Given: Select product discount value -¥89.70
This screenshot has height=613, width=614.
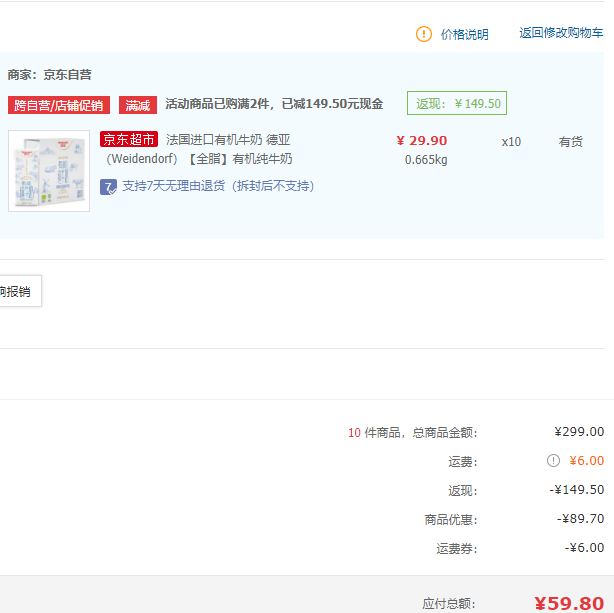Looking at the screenshot, I should (581, 519).
